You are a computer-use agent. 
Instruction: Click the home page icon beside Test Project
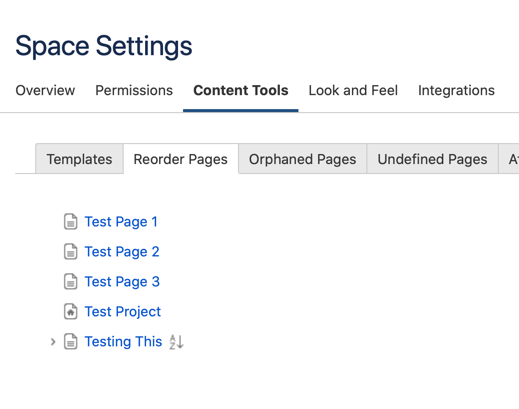70,312
